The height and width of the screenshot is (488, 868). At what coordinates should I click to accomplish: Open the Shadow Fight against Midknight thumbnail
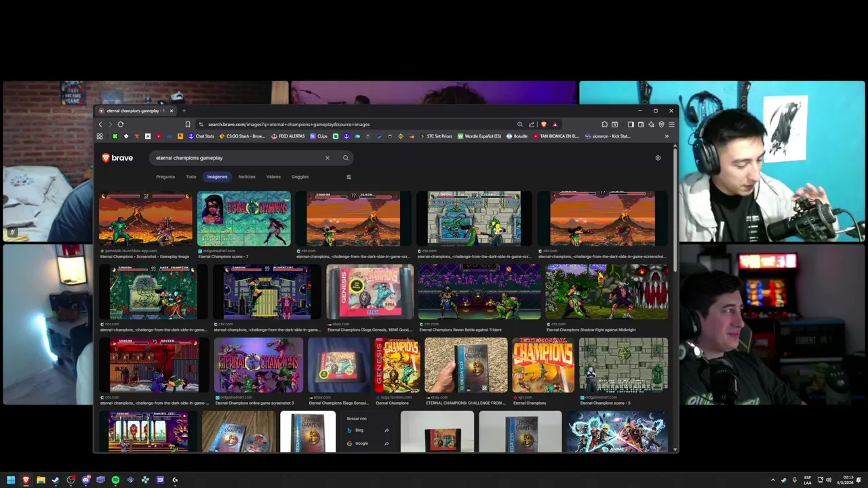tap(607, 292)
